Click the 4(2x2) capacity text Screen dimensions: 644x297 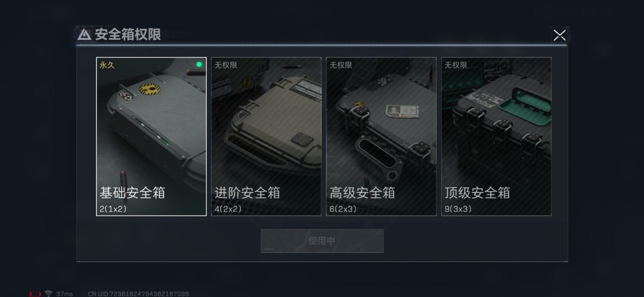click(228, 209)
